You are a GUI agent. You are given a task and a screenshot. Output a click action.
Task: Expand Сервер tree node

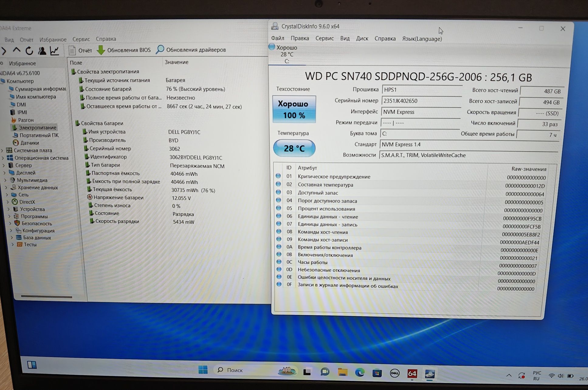pyautogui.click(x=4, y=166)
